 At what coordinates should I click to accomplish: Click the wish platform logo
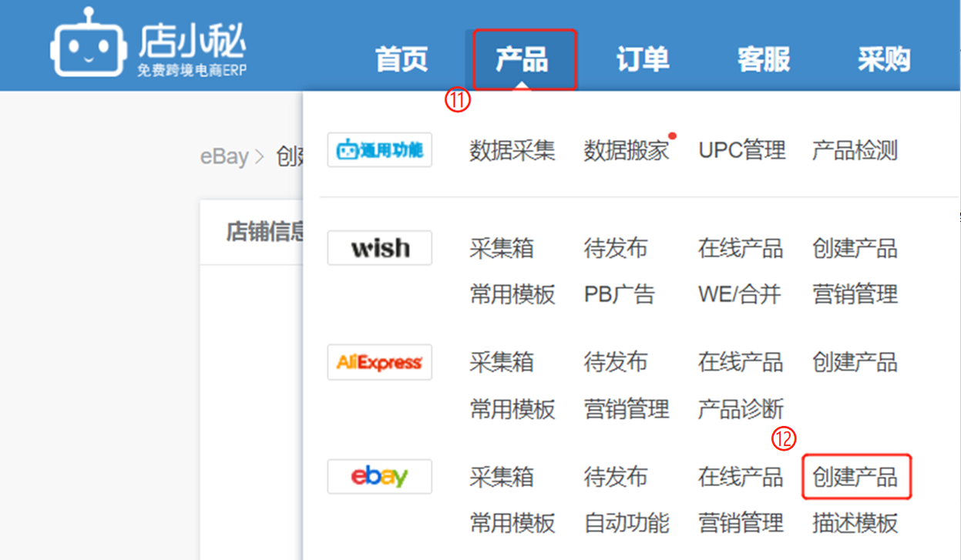[x=380, y=248]
